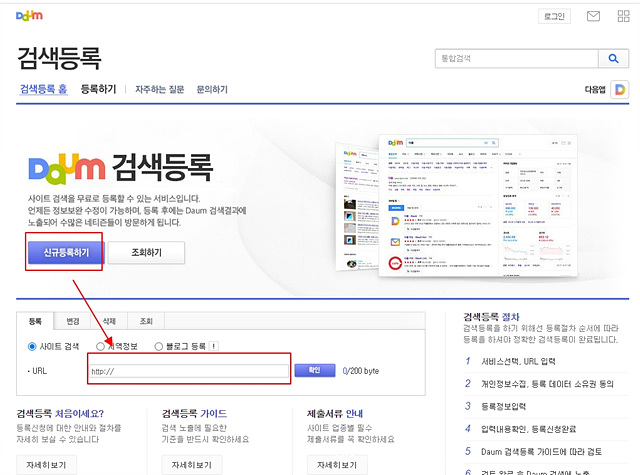Open 자주하는 질문 page
The width and height of the screenshot is (640, 475).
tap(160, 89)
